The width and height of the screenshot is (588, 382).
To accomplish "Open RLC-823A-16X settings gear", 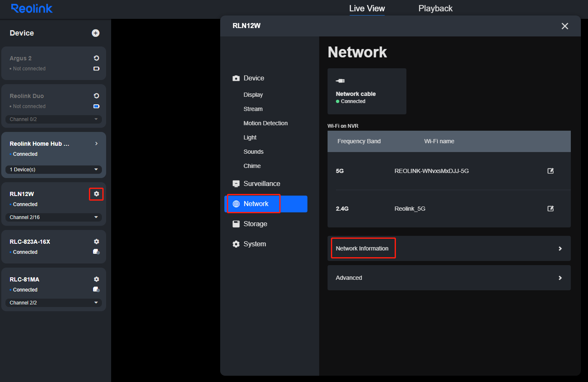I will click(96, 242).
